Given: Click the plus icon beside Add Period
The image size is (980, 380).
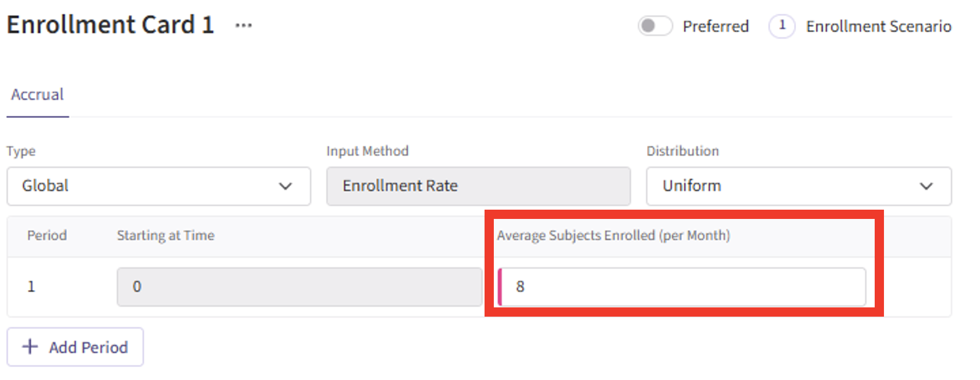Looking at the screenshot, I should tap(30, 347).
